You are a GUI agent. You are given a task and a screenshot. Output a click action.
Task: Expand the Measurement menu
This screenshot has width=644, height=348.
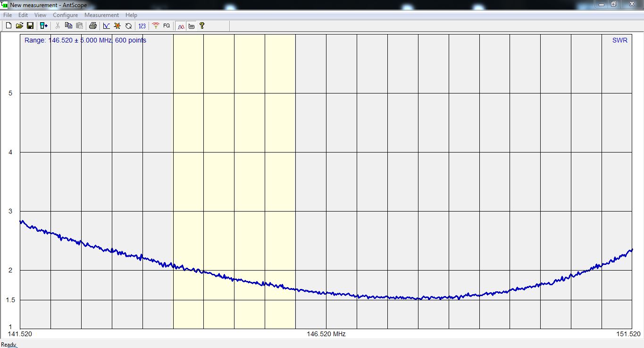tap(102, 15)
